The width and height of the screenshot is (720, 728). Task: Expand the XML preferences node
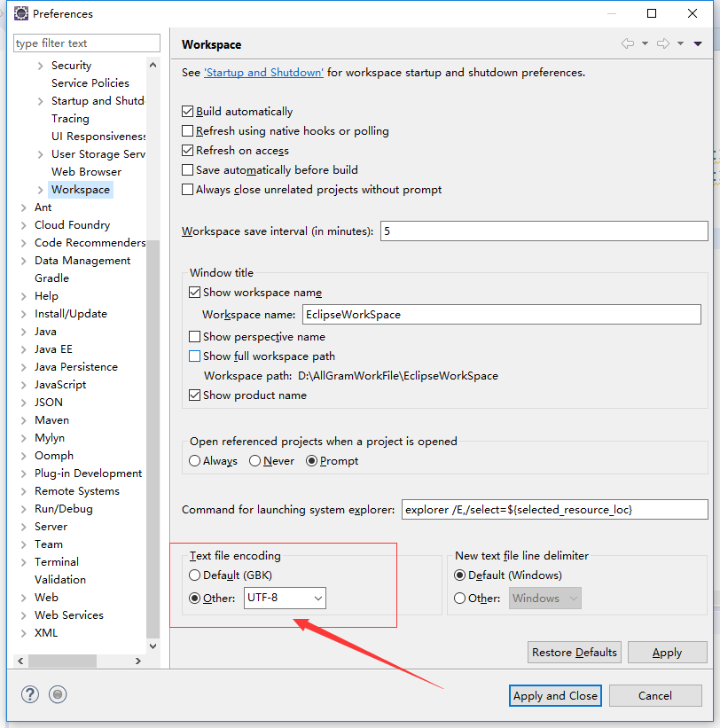[x=23, y=633]
